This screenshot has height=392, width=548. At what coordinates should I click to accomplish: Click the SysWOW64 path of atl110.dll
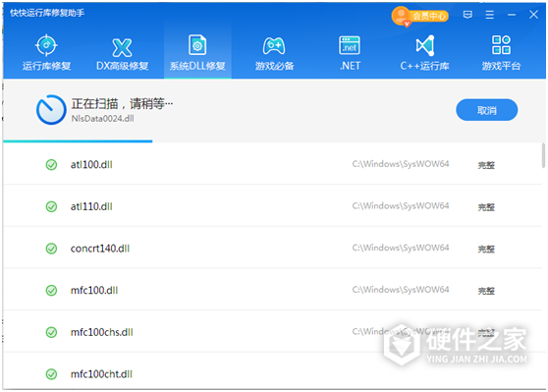point(401,206)
